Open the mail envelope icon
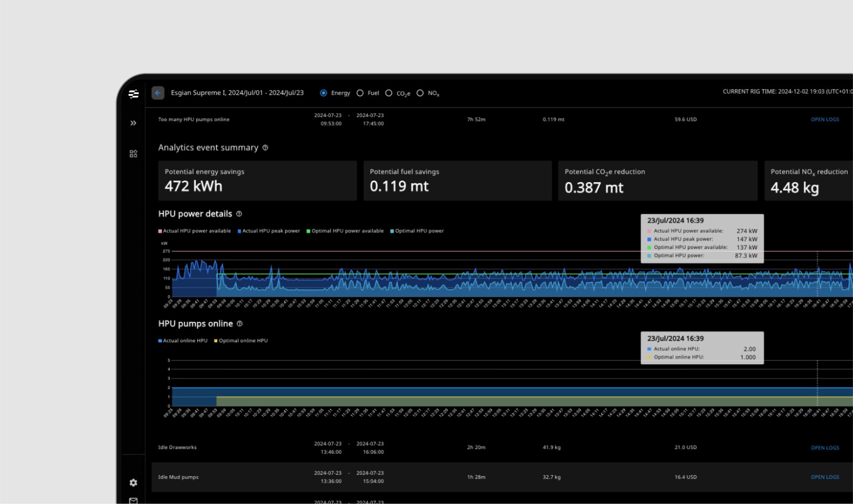Image resolution: width=853 pixels, height=504 pixels. (x=133, y=500)
